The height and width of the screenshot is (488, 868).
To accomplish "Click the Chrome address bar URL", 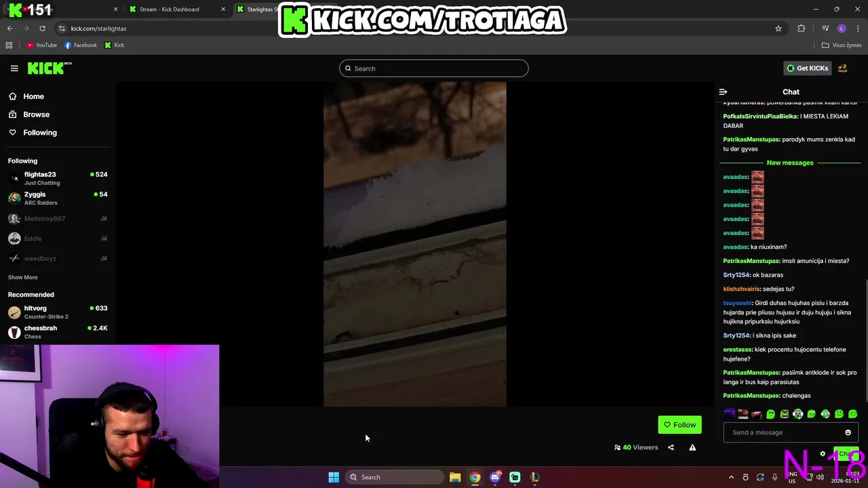I will coord(99,28).
